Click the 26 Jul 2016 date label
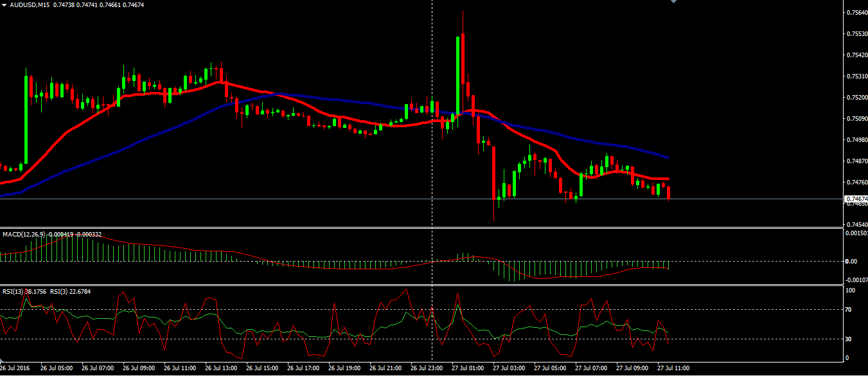The width and height of the screenshot is (868, 376). click(x=15, y=369)
